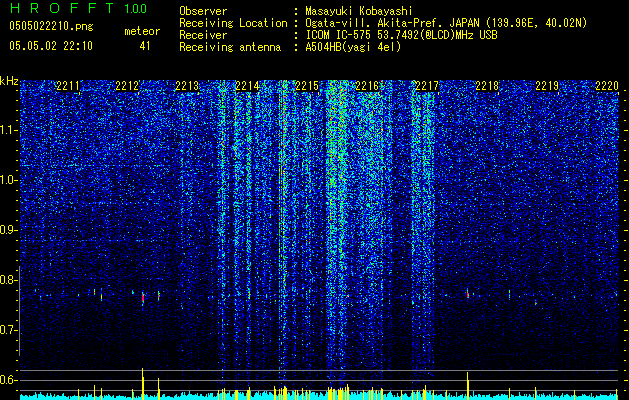Click the 2212 time marker
629x400 pixels.
point(127,86)
